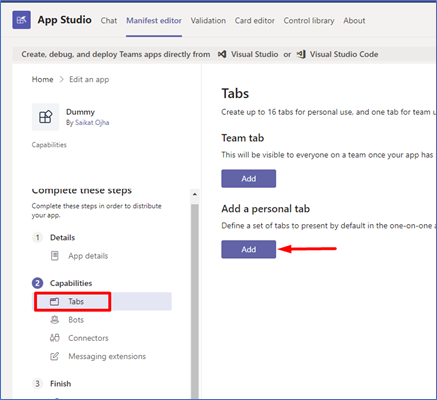This screenshot has height=400, width=437.
Task: Open the Control library tab
Action: (x=309, y=21)
